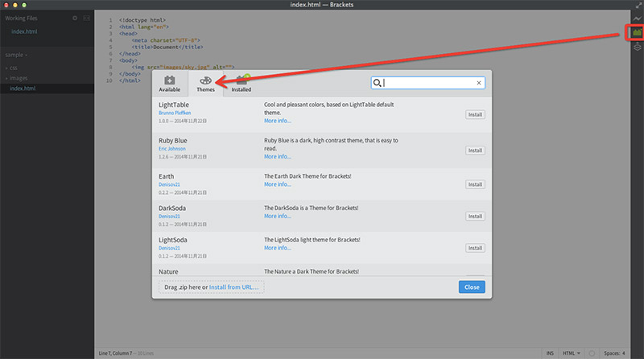This screenshot has width=644, height=359.
Task: Open More info for Earth theme
Action: coord(278,184)
